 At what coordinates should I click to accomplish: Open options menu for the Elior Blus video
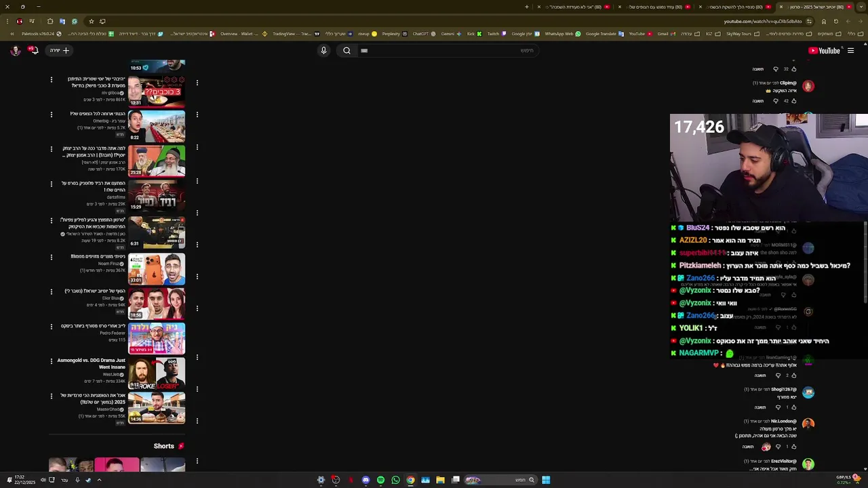click(51, 291)
